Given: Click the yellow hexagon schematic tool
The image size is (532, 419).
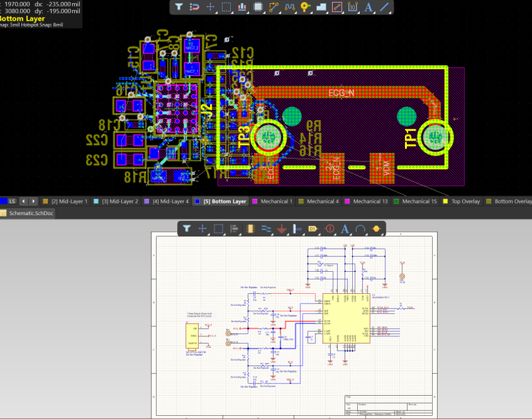Looking at the screenshot, I should 376,229.
